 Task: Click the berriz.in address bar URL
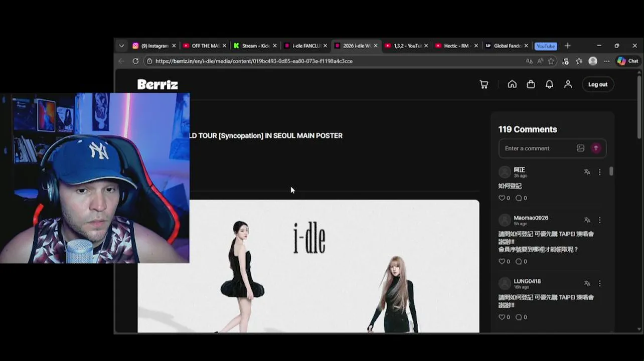(x=254, y=61)
